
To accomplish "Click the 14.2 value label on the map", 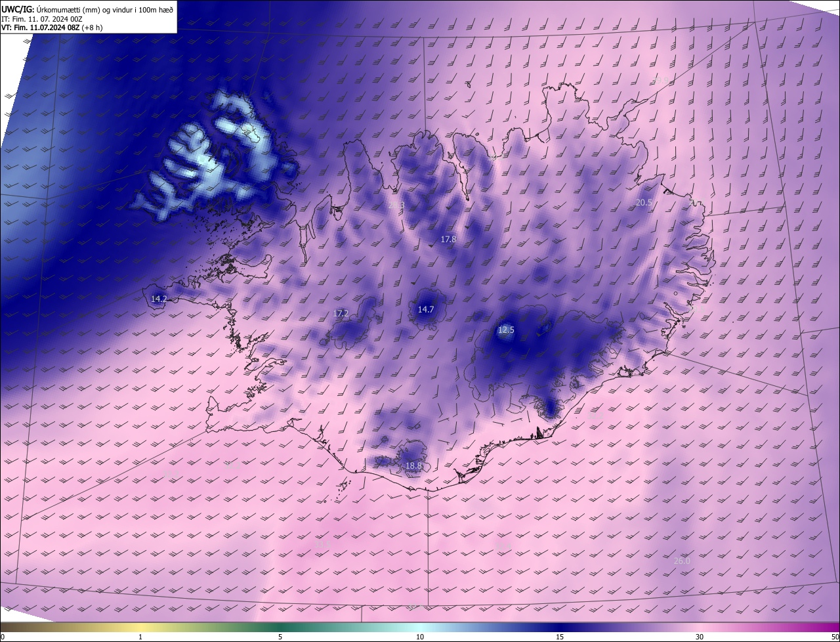I will [x=159, y=299].
